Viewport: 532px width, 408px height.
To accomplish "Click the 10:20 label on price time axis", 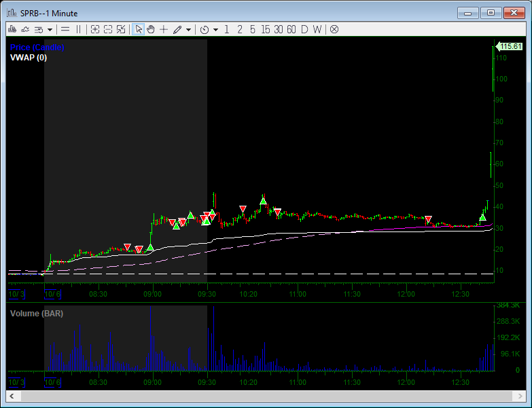I will point(249,294).
